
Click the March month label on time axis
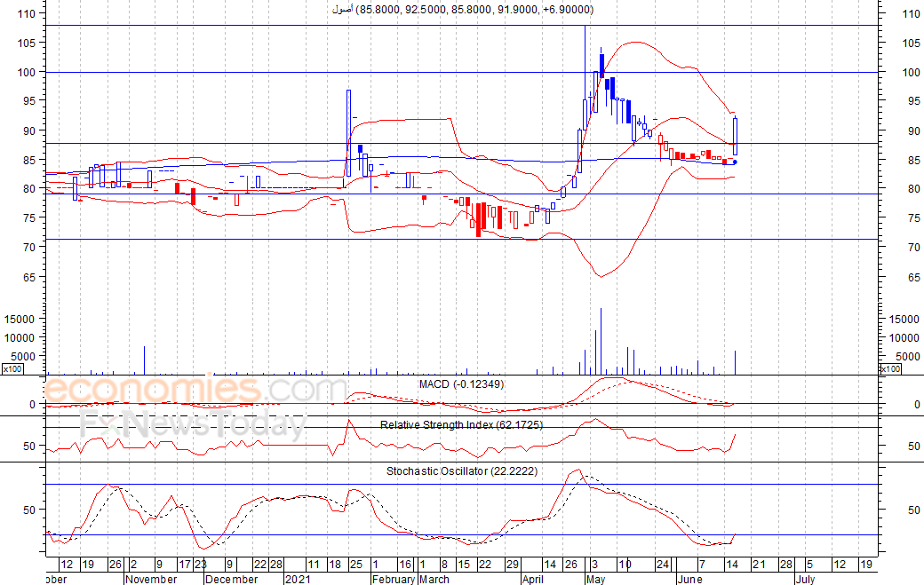[434, 579]
